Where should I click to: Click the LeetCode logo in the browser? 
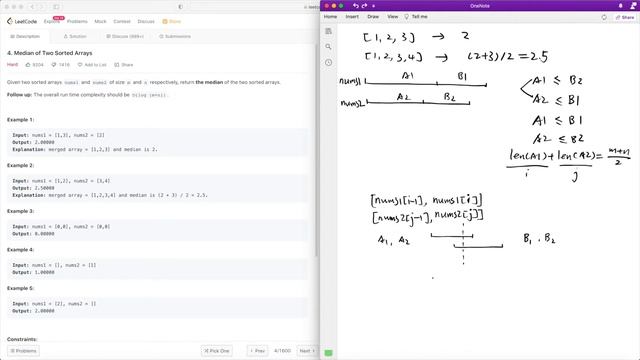22,21
